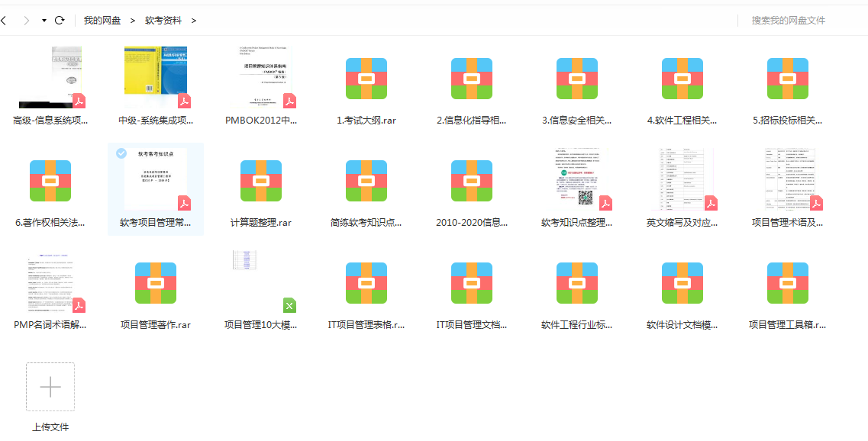868x441 pixels.
Task: Click the 计算题整理.rar archive icon
Action: (x=261, y=181)
